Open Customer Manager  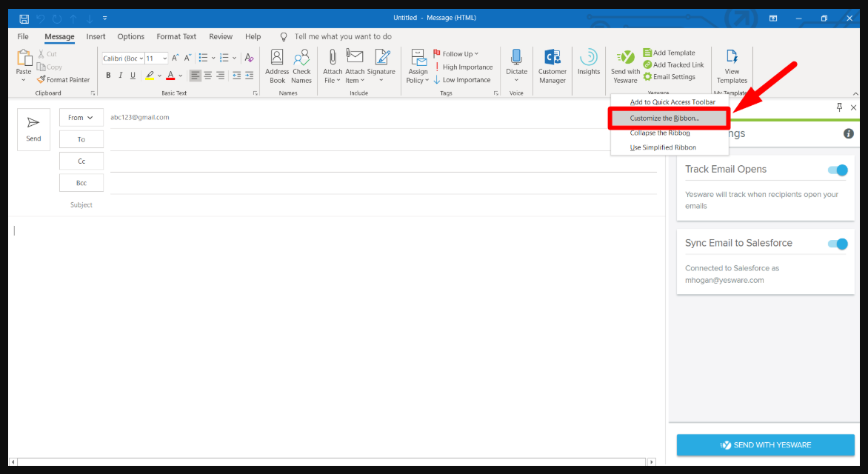pos(552,66)
